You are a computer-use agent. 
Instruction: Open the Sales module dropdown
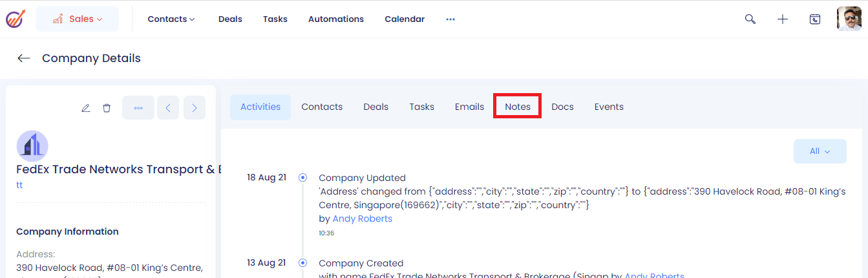point(77,19)
